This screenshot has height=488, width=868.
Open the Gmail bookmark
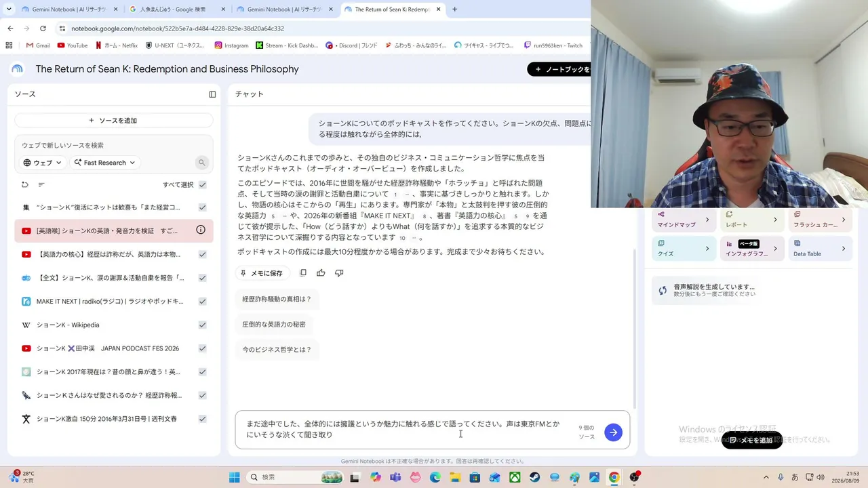38,45
